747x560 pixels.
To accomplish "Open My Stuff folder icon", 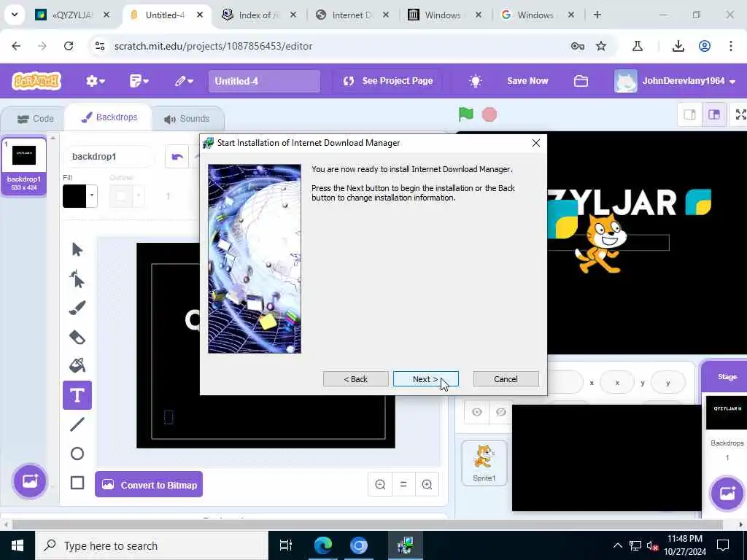I will 581,81.
